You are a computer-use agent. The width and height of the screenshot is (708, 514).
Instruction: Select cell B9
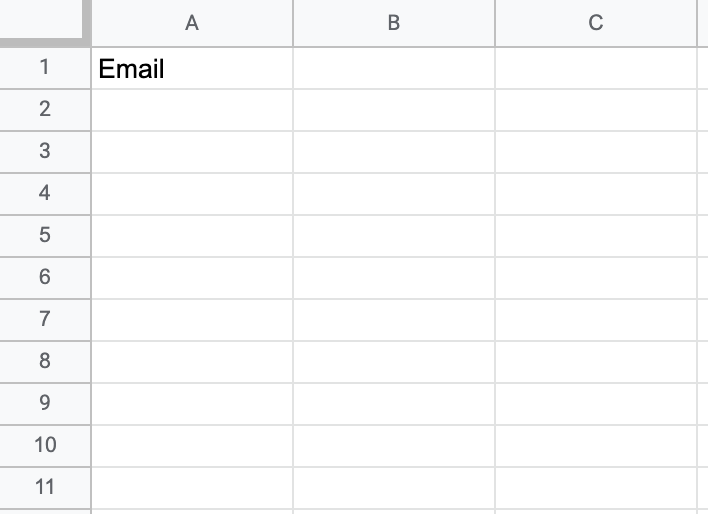pyautogui.click(x=394, y=404)
